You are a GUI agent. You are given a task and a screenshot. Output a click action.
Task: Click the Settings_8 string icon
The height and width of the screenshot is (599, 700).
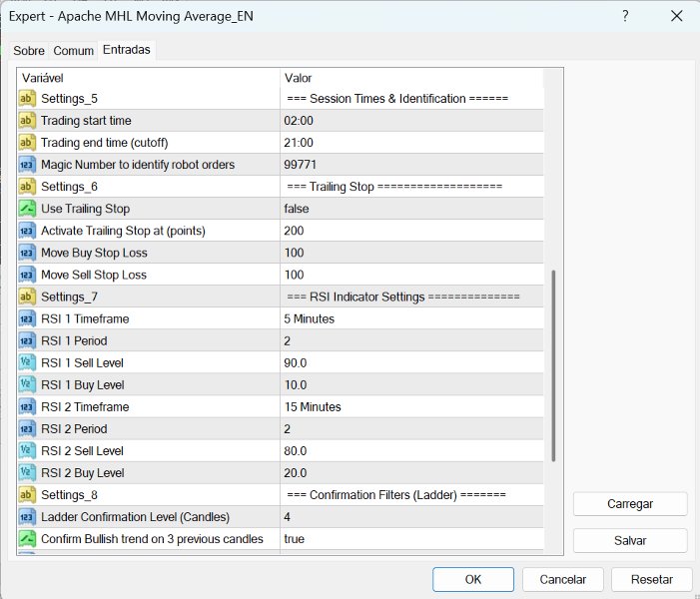tap(27, 495)
